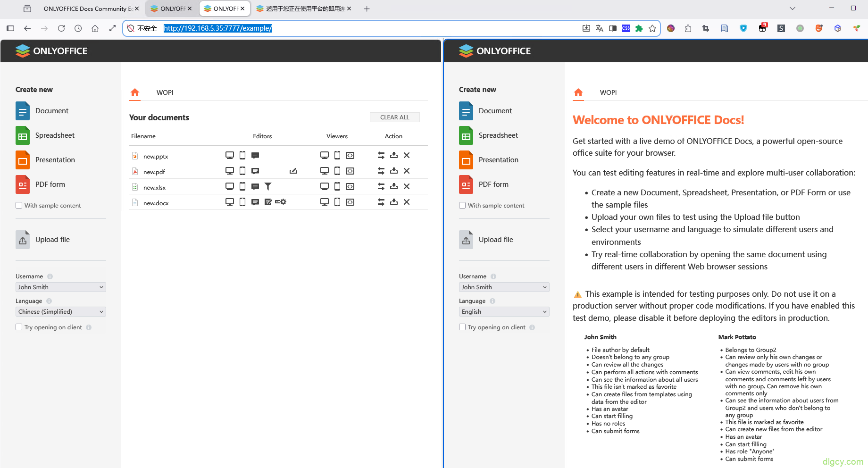
Task: Open new.pptx editor in comment mode
Action: pos(255,155)
